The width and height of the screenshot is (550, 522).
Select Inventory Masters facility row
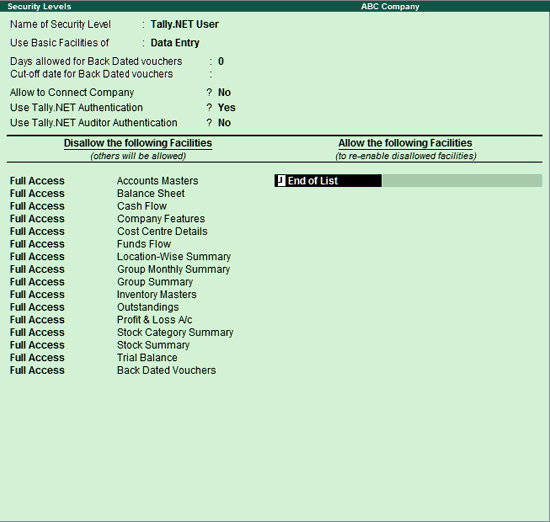[157, 294]
